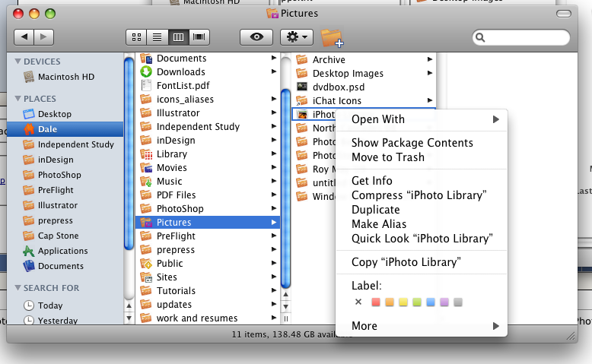The image size is (592, 364).
Task: Select the Public folder in the column
Action: pyautogui.click(x=208, y=263)
